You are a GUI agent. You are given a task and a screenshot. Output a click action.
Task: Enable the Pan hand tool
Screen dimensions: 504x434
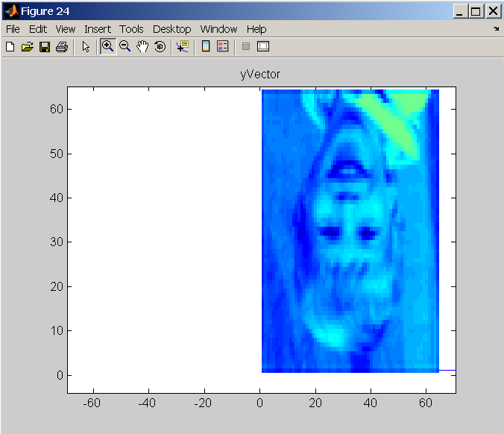(142, 47)
